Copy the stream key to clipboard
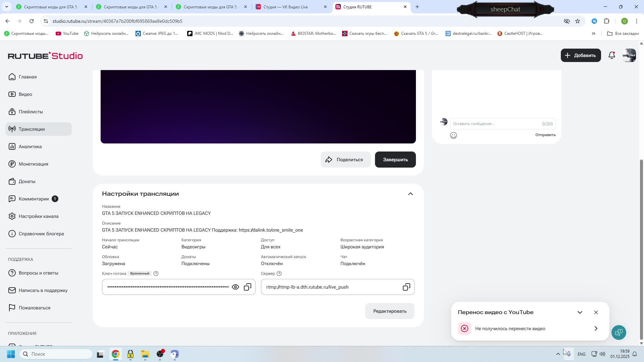 pos(248,287)
